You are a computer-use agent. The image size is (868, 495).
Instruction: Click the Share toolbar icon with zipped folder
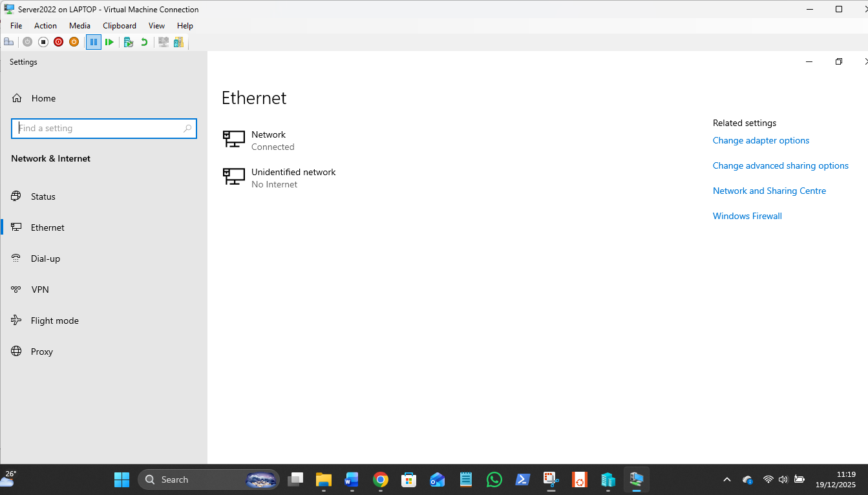pyautogui.click(x=178, y=42)
